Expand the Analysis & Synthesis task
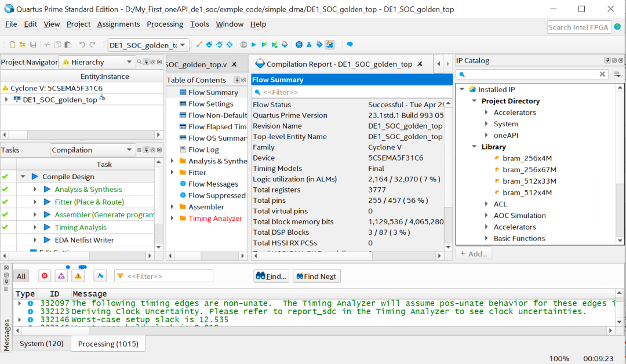Image resolution: width=626 pixels, height=364 pixels. (x=35, y=189)
